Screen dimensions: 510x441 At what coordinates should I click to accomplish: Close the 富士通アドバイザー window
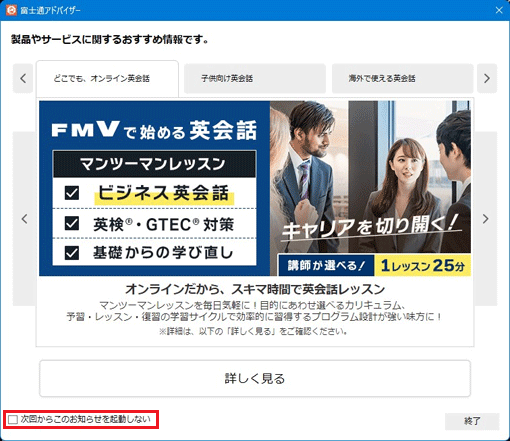tap(499, 10)
